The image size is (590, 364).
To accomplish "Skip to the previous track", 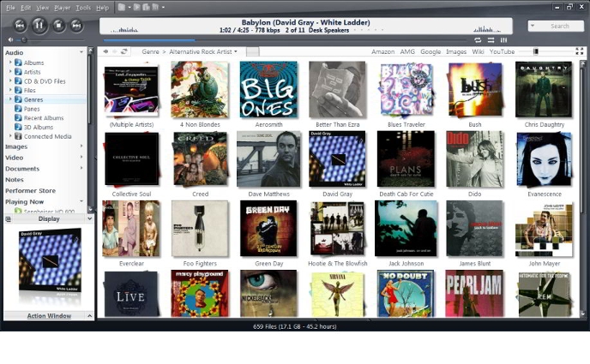I will [x=20, y=25].
